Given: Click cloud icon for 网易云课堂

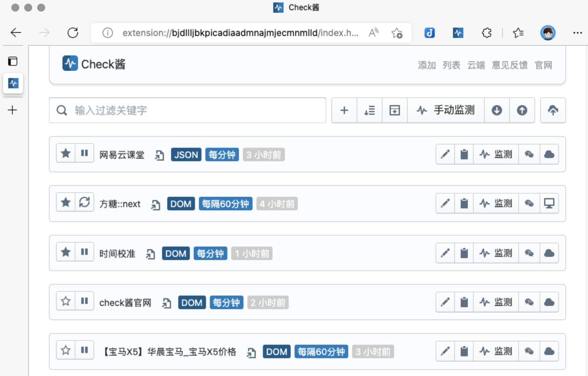Looking at the screenshot, I should [549, 154].
